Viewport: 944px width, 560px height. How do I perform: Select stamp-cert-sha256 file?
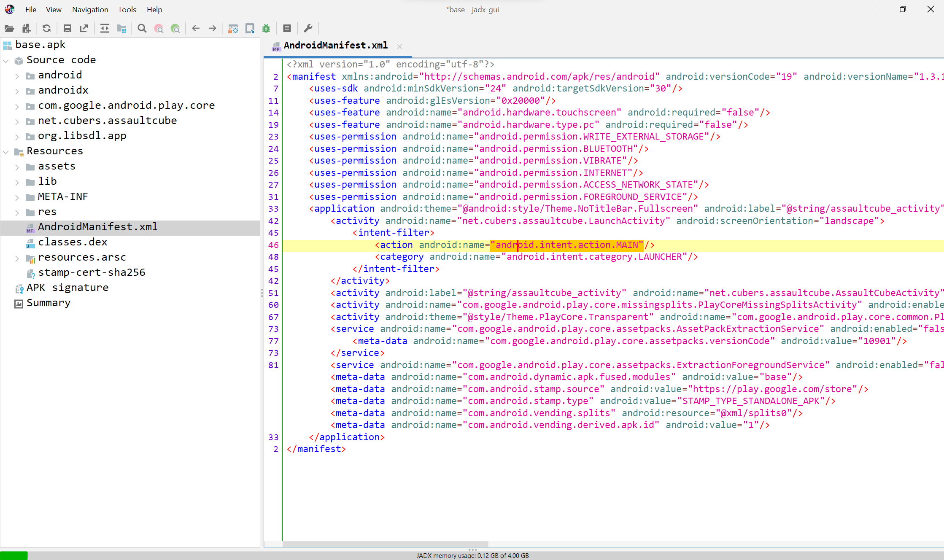click(x=92, y=272)
